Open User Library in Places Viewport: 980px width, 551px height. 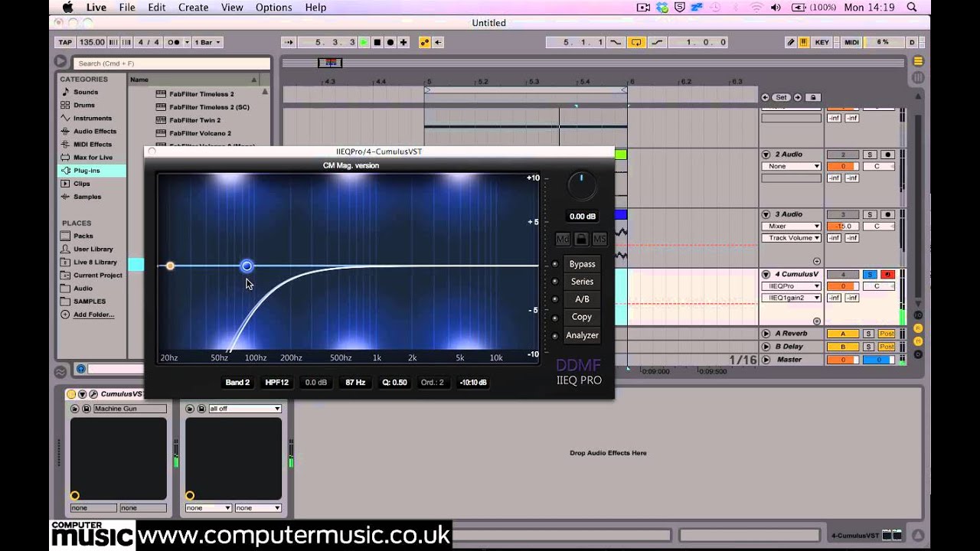tap(93, 249)
